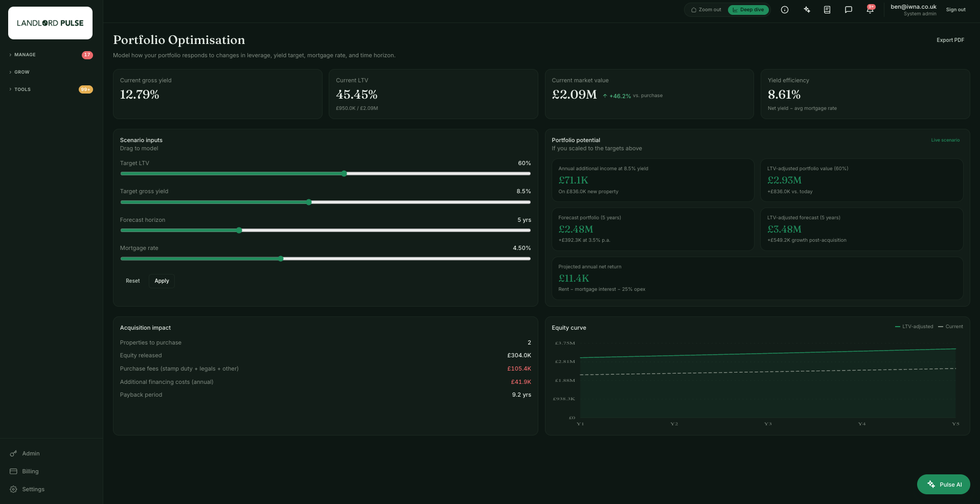The height and width of the screenshot is (504, 980).
Task: Switch to Zoom out view mode
Action: 706,10
